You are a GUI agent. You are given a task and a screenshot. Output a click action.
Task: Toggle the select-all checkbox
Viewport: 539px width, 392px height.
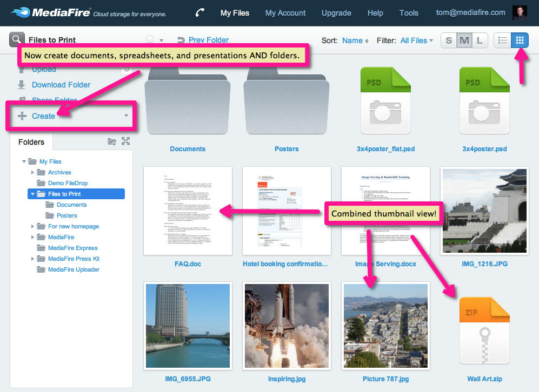click(150, 39)
